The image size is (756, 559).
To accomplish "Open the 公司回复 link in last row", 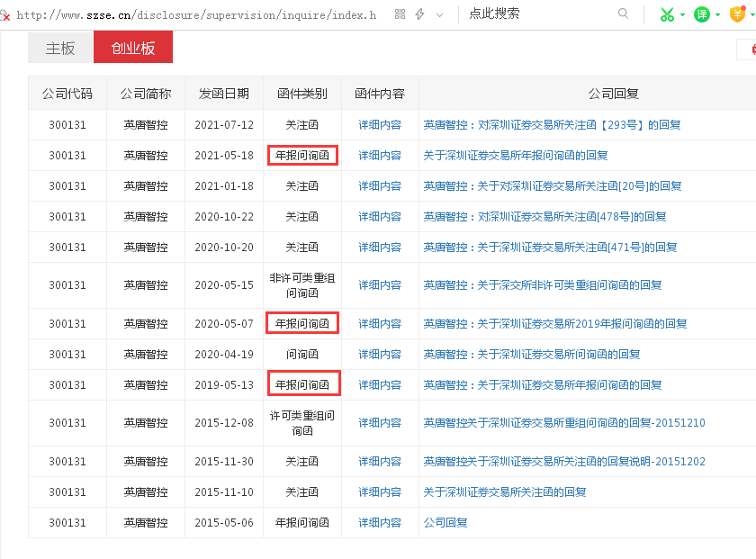I will [x=445, y=523].
